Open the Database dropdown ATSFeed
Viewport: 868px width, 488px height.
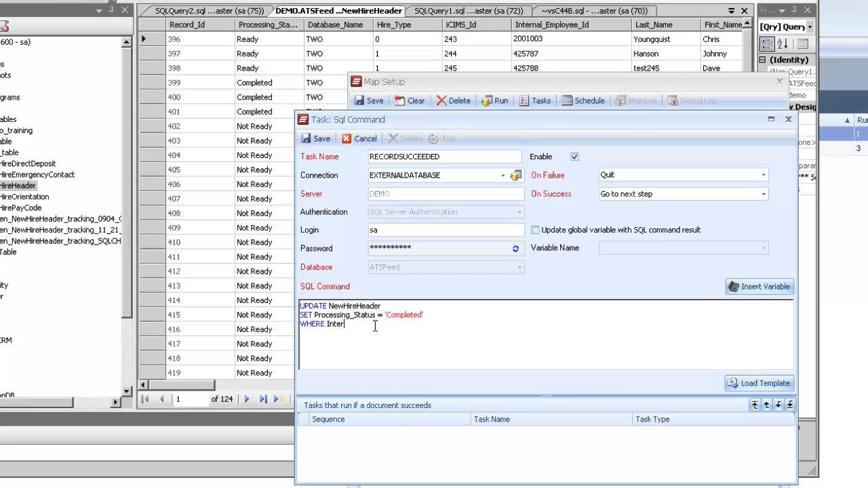519,267
